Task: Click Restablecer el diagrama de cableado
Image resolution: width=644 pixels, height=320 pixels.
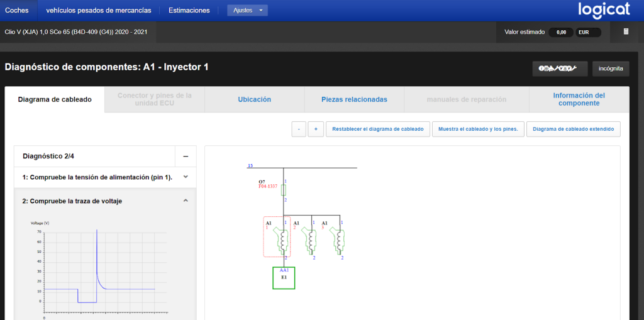Action: (377, 129)
